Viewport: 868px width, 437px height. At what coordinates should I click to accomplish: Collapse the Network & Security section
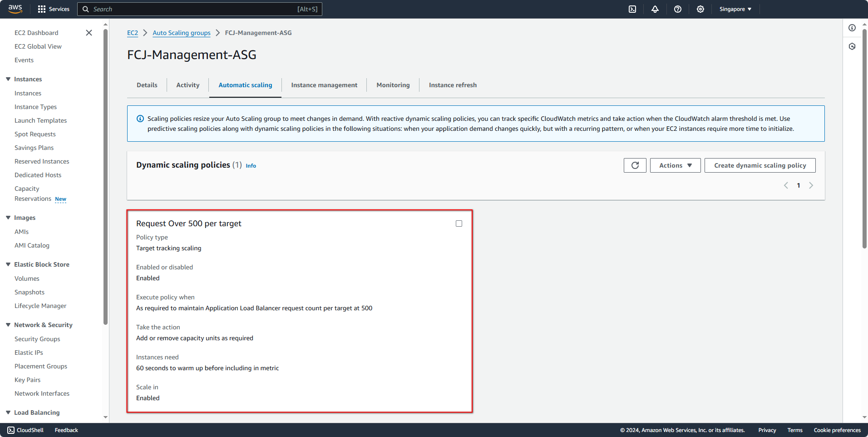click(8, 325)
